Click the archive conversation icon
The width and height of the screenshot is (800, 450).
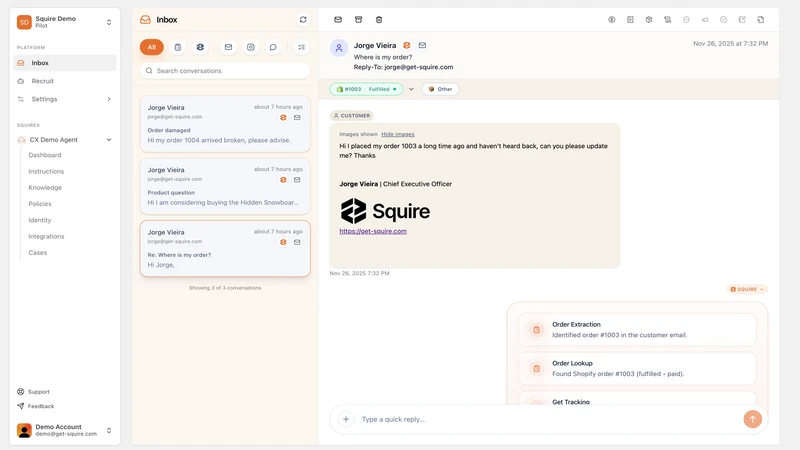tap(359, 19)
